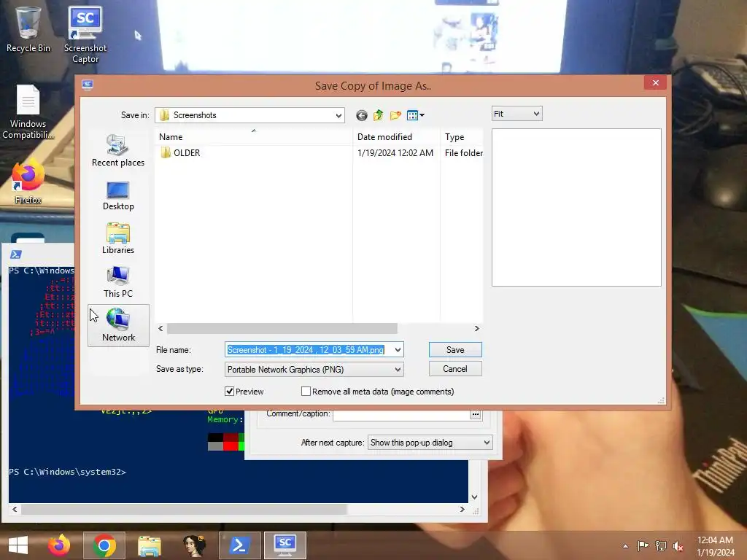
Task: Switch to PowerShell in the taskbar
Action: click(x=239, y=545)
